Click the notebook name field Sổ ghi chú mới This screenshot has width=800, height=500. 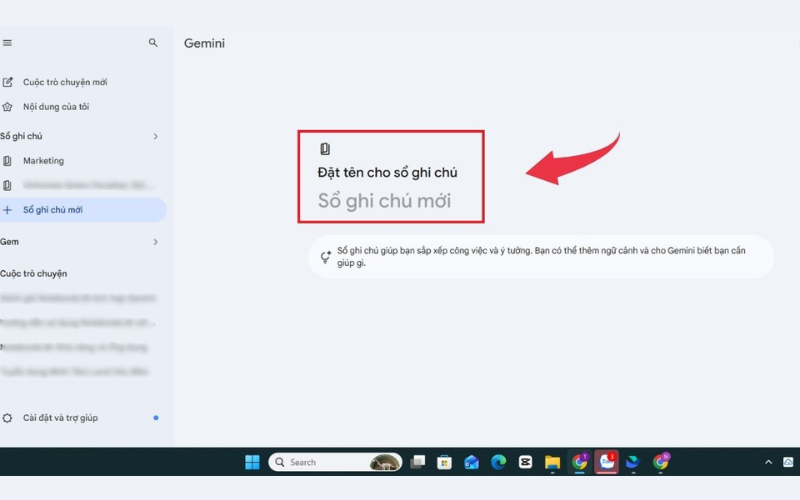(x=385, y=201)
